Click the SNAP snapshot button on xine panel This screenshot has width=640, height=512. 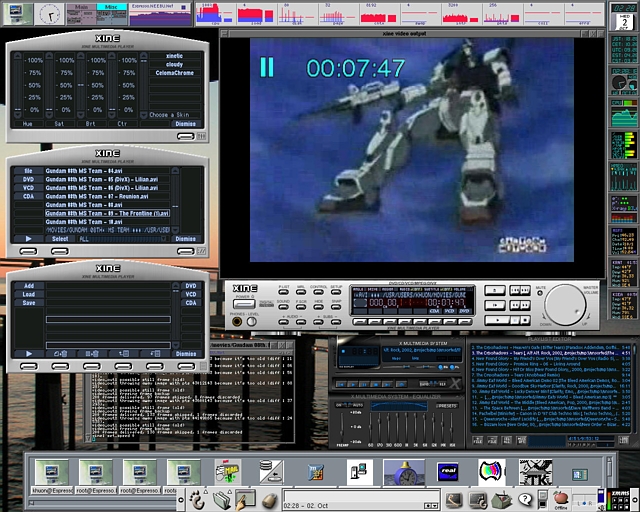336,306
